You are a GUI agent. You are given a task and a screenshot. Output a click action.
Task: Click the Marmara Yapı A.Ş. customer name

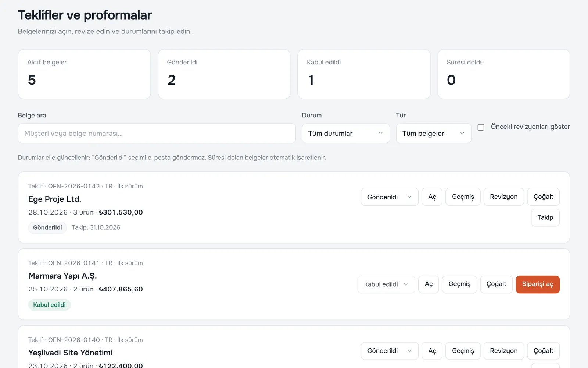point(62,276)
